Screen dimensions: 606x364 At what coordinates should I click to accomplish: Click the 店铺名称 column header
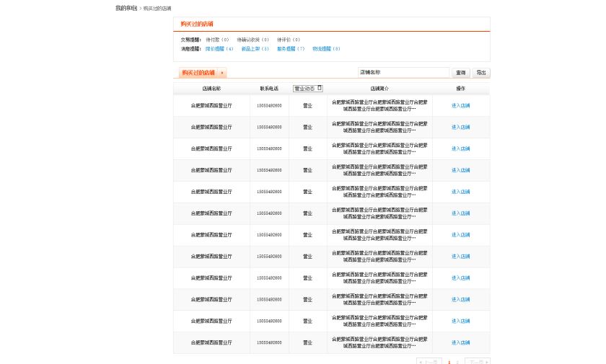(x=212, y=89)
